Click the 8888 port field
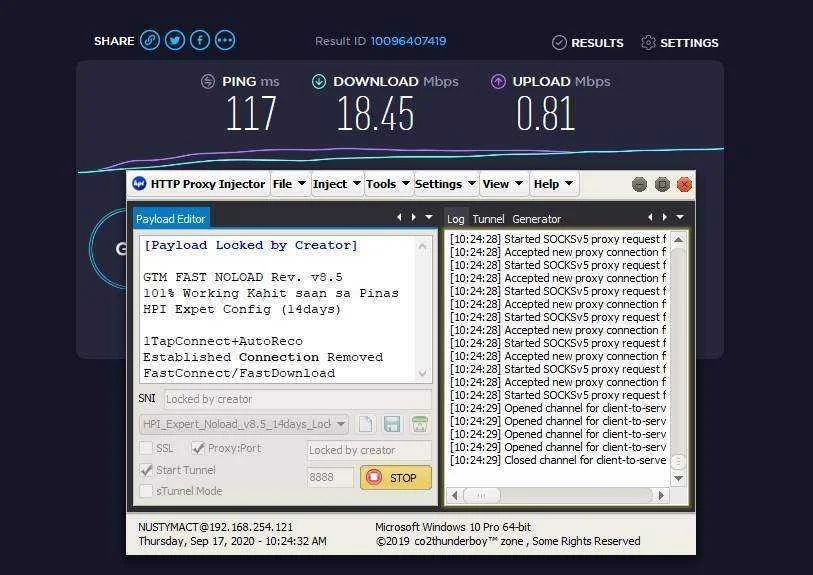 (330, 477)
